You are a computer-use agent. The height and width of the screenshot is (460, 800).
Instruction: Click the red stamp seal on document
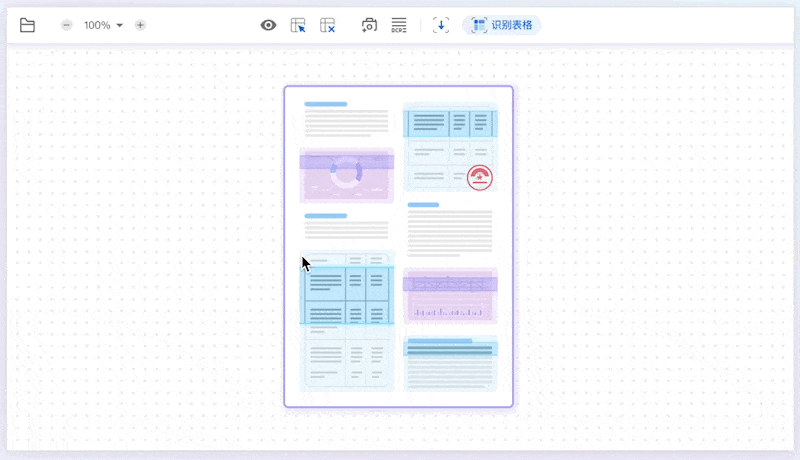coord(480,177)
